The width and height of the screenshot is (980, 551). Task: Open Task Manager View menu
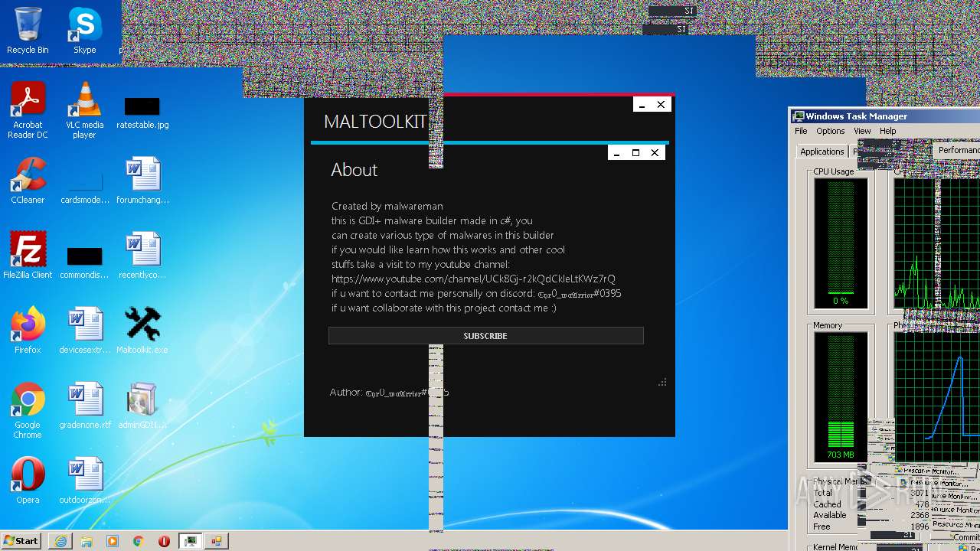point(862,131)
